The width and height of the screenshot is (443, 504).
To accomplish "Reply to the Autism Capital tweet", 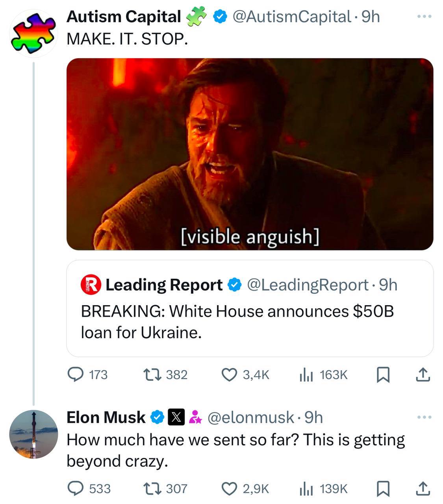I will 75,374.
